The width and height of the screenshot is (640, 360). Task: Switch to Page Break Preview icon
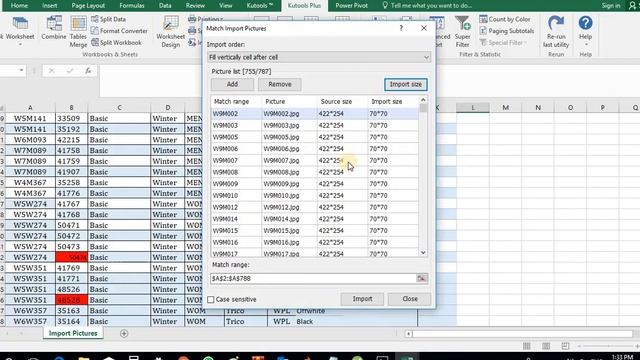click(x=565, y=346)
